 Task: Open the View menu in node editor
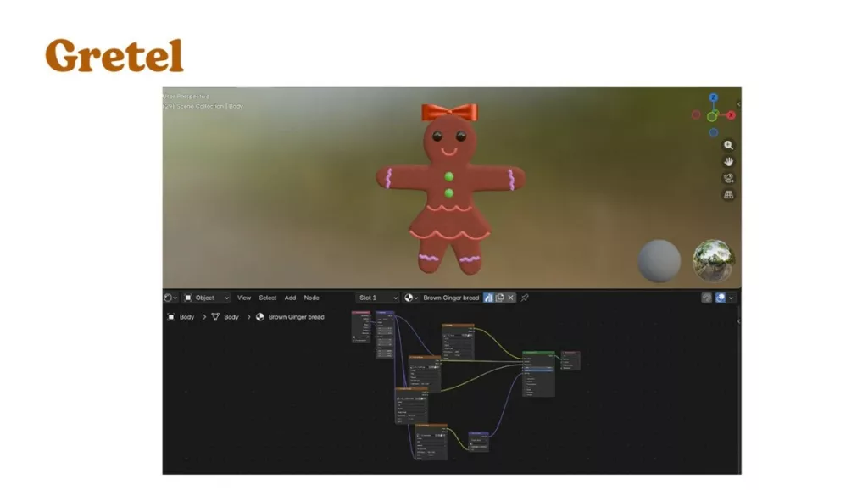pos(244,298)
